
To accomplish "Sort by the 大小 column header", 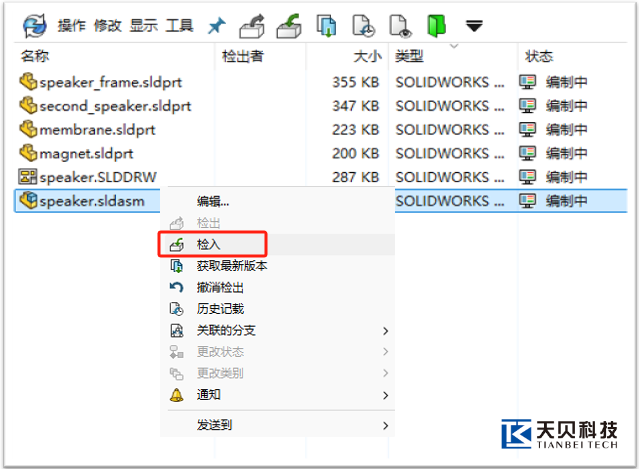I will (368, 56).
